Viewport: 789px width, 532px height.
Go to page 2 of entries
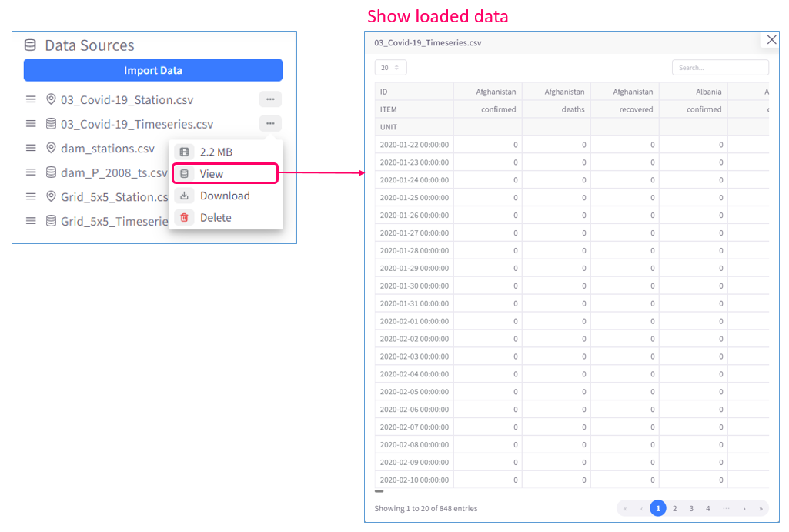674,508
